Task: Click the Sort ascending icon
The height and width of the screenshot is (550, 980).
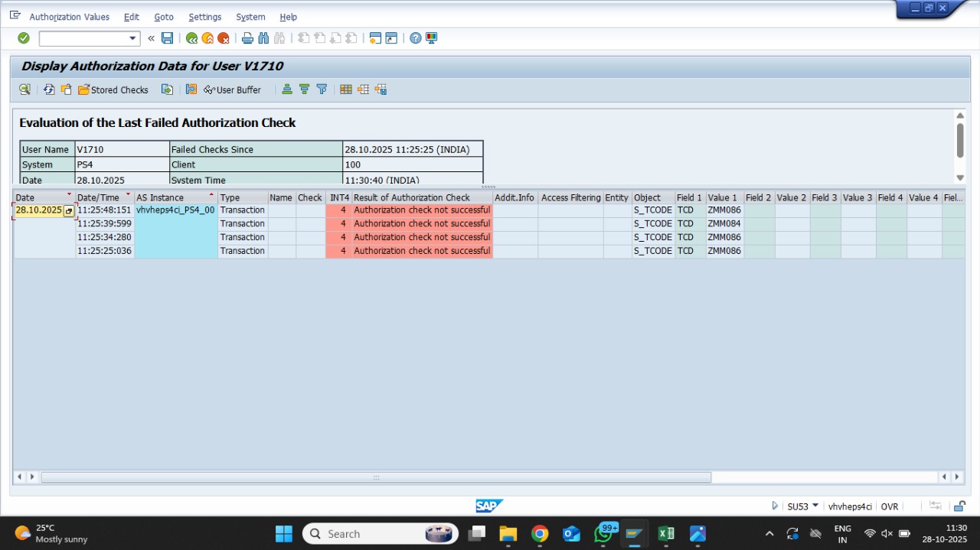Action: click(287, 89)
